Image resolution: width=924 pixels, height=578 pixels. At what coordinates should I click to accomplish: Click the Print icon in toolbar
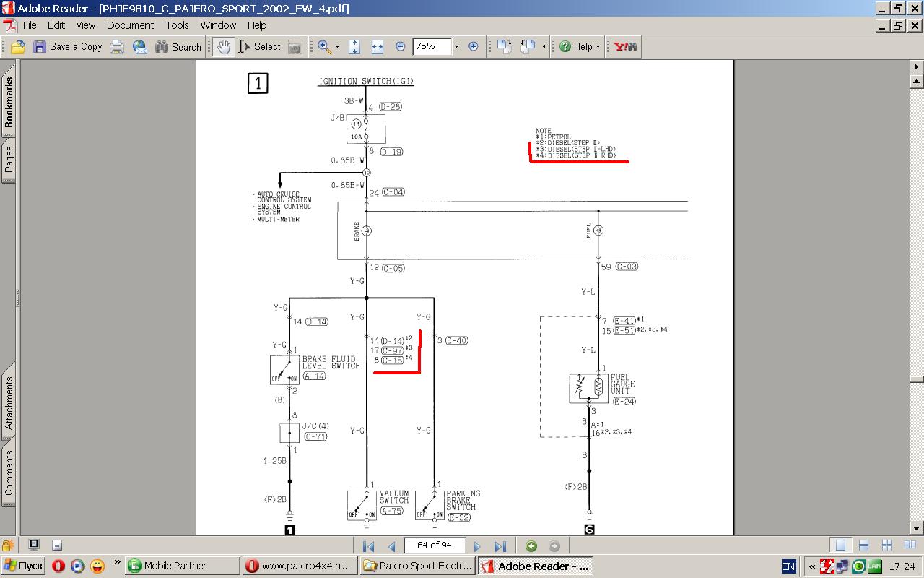(117, 47)
